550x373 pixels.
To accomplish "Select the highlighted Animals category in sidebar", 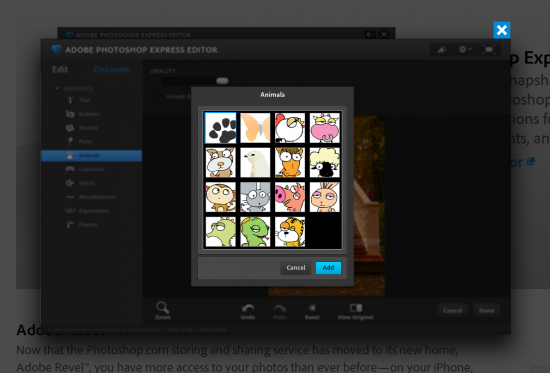I will 92,155.
